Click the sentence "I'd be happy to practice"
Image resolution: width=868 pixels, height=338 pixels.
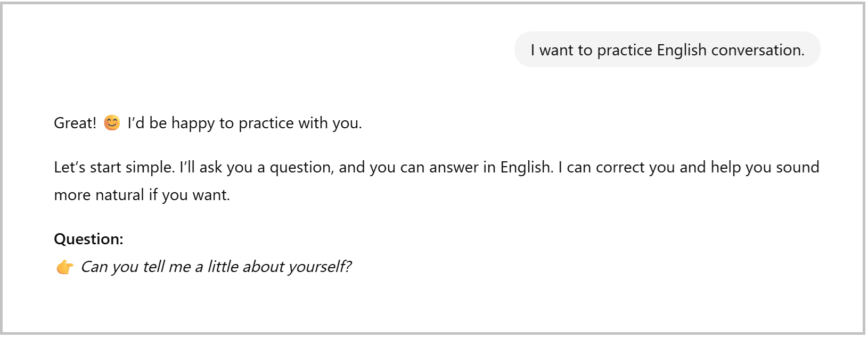[x=213, y=123]
